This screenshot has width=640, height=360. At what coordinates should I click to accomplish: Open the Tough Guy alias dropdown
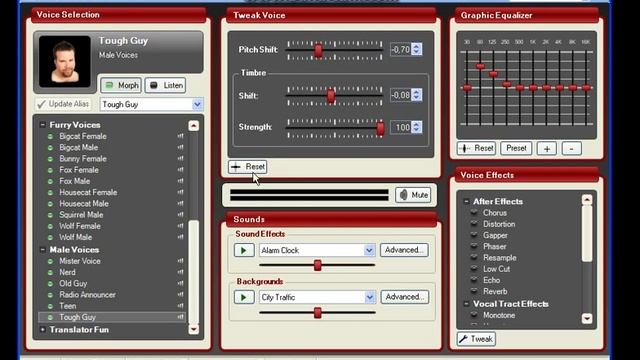198,104
